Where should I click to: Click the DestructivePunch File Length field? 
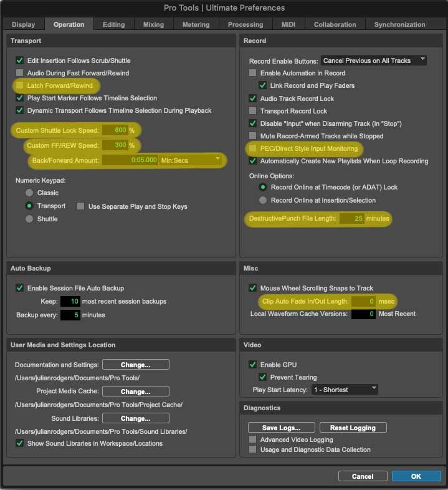[x=352, y=218]
